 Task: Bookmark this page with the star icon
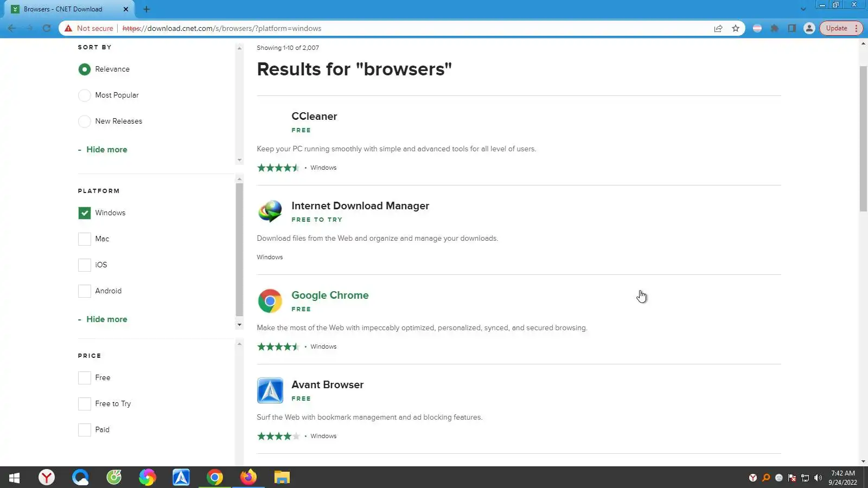click(736, 28)
